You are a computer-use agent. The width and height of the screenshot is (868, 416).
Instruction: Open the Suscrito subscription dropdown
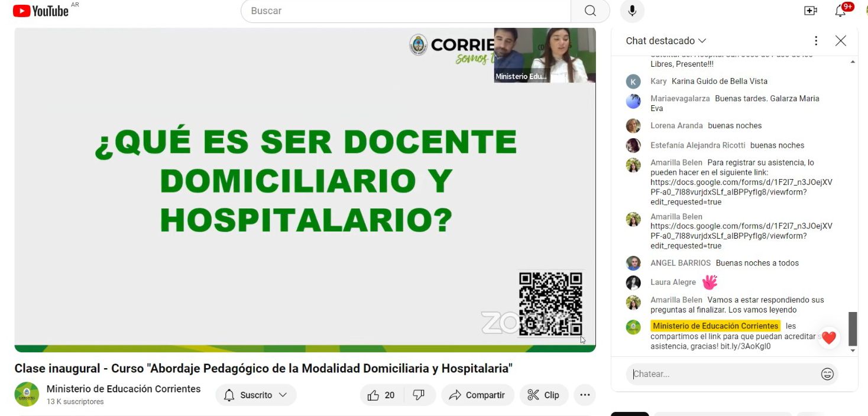coord(255,395)
